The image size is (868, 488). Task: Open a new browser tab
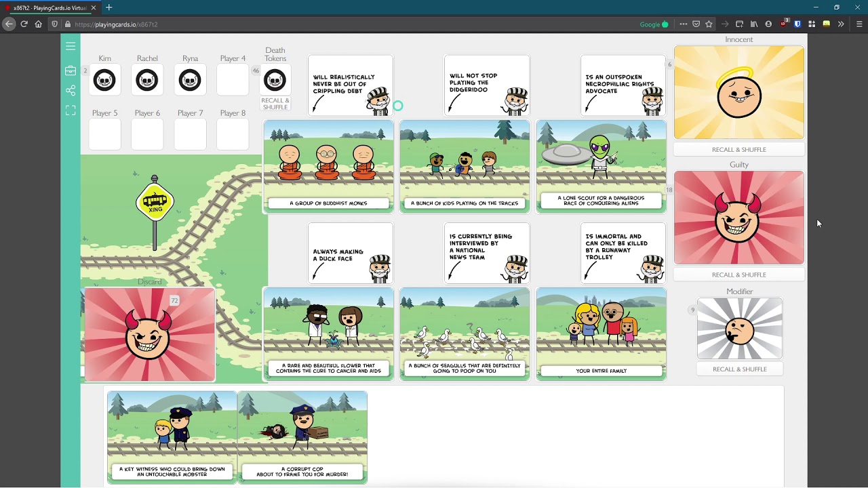(x=109, y=7)
